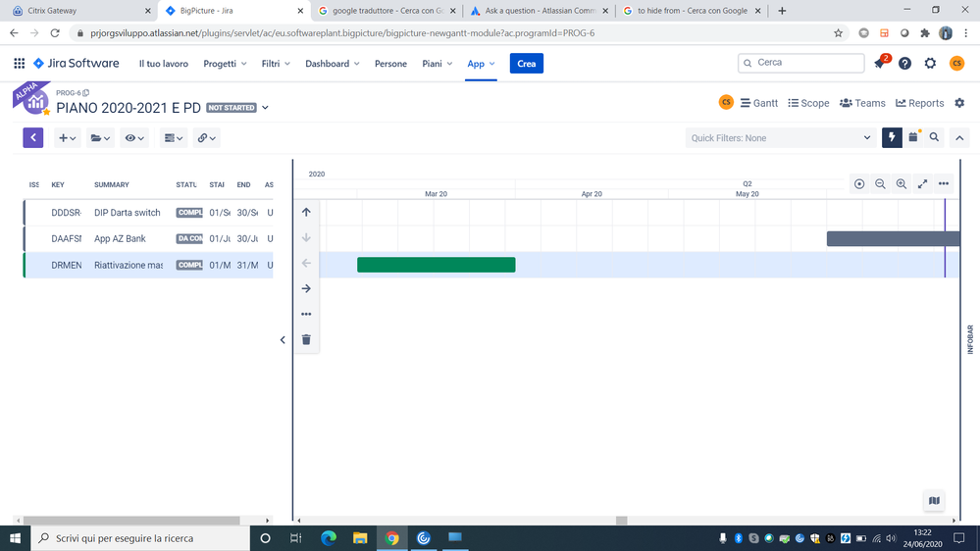Open the Jira app switcher grid
The image size is (980, 551).
point(20,63)
